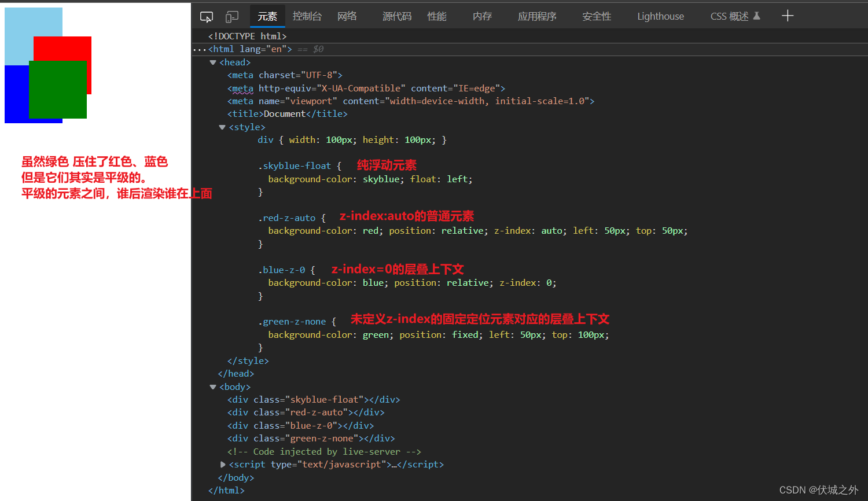Open the Lighthouse tab

[660, 16]
